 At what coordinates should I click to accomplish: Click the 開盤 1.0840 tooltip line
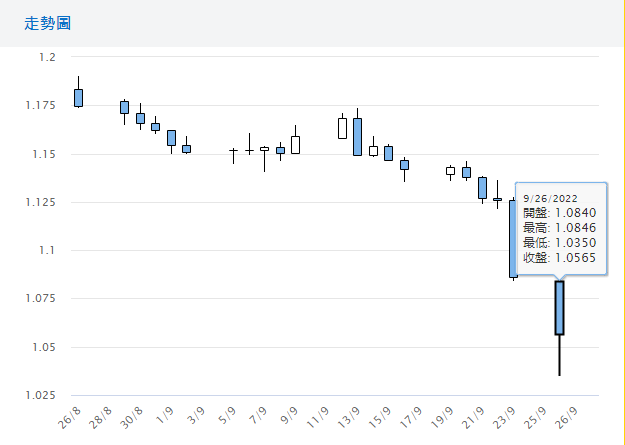point(558,213)
